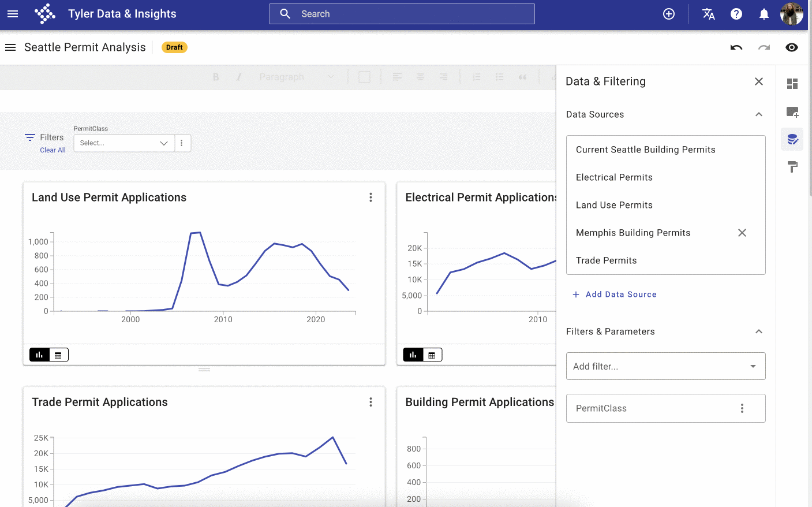Click the notifications bell icon
This screenshot has width=812, height=507.
coord(764,14)
